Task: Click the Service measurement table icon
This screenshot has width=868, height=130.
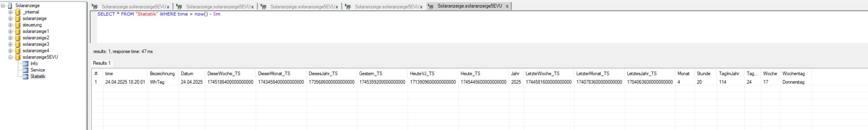Action: click(x=25, y=70)
